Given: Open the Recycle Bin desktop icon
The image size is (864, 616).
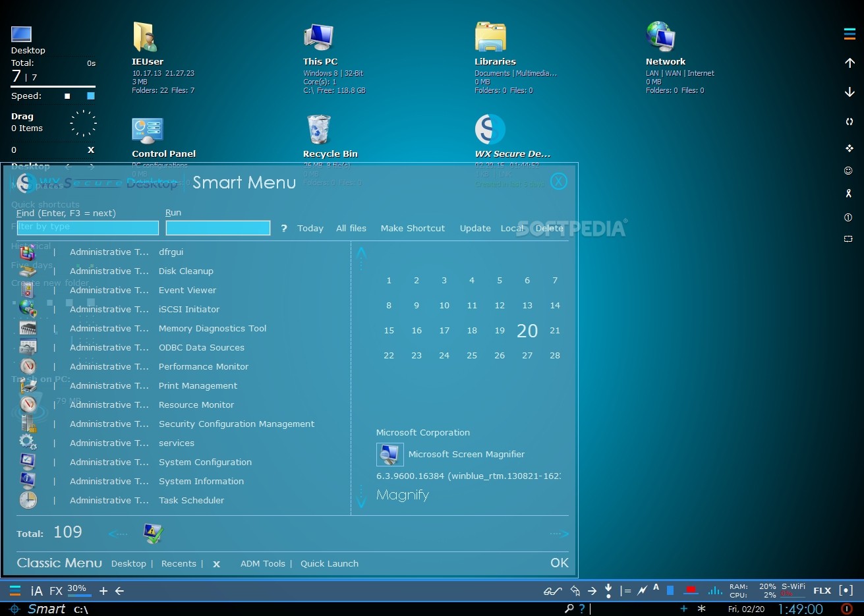Looking at the screenshot, I should [318, 129].
